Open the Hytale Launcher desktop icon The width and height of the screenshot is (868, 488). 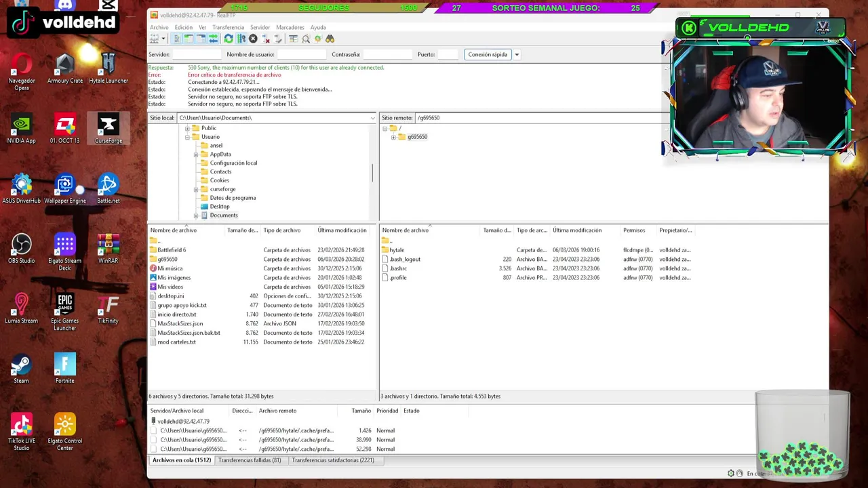[x=108, y=69]
